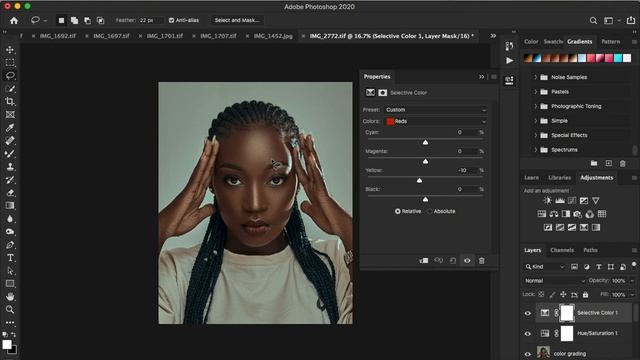Click the Opacity 100% field in Layers

pyautogui.click(x=619, y=281)
